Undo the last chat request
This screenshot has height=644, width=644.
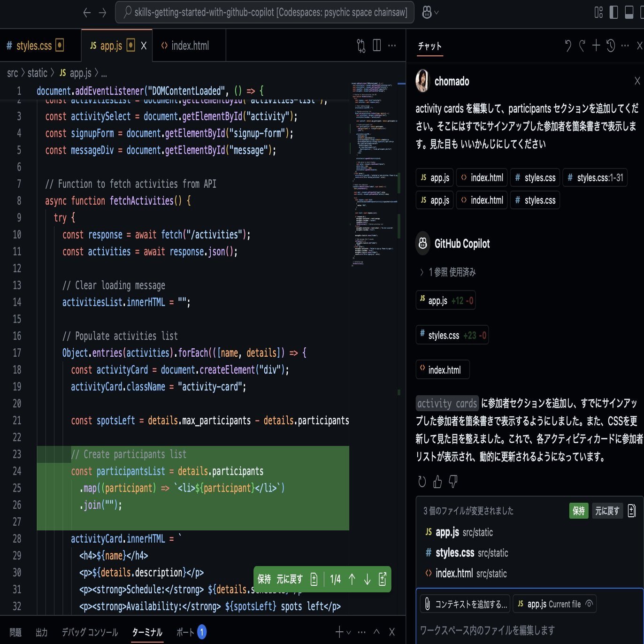point(568,46)
